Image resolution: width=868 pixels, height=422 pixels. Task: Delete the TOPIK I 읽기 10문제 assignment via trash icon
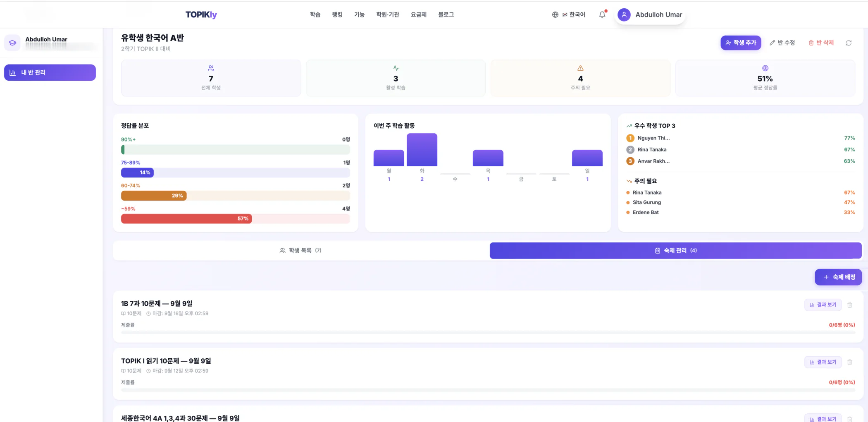tap(850, 362)
